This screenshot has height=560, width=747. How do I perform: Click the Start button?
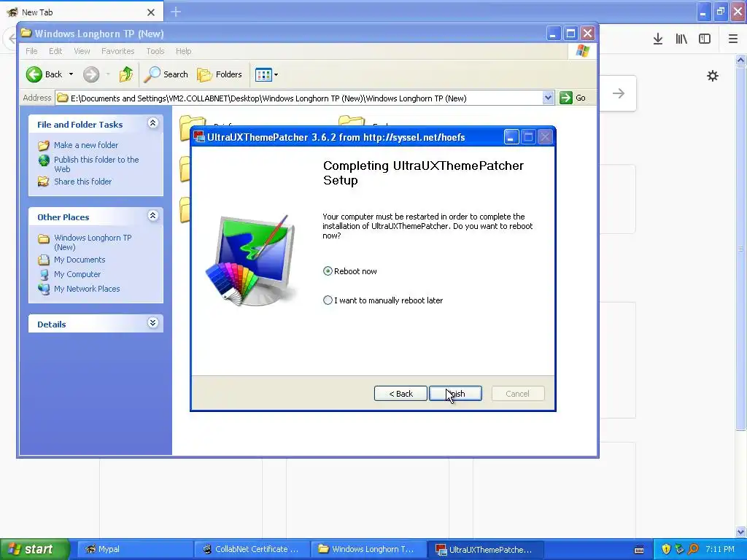click(x=34, y=549)
